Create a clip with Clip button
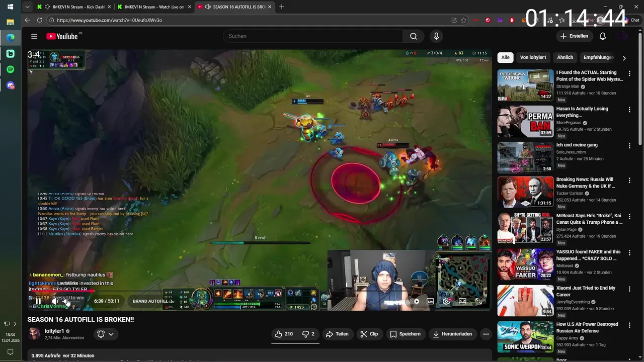 [369, 334]
